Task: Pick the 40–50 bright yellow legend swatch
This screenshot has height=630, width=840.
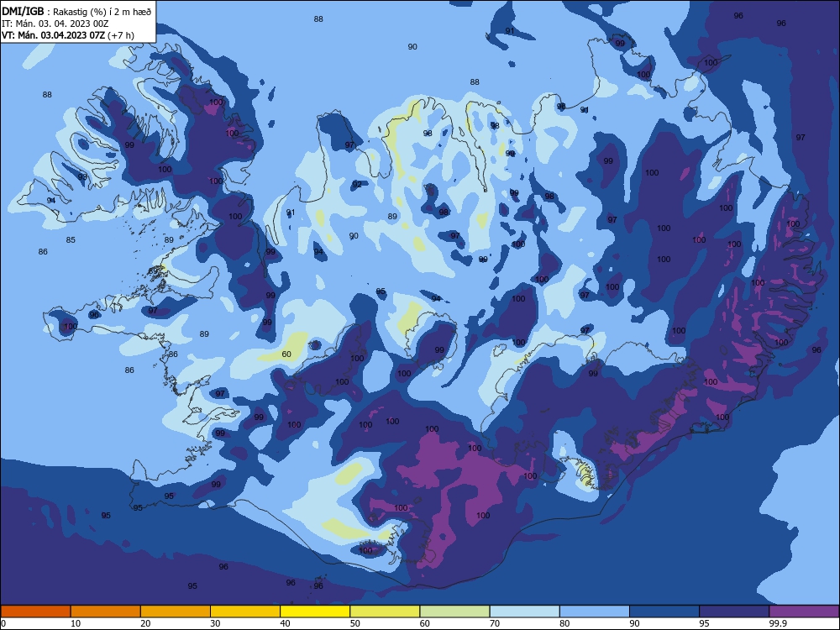Action: point(315,612)
